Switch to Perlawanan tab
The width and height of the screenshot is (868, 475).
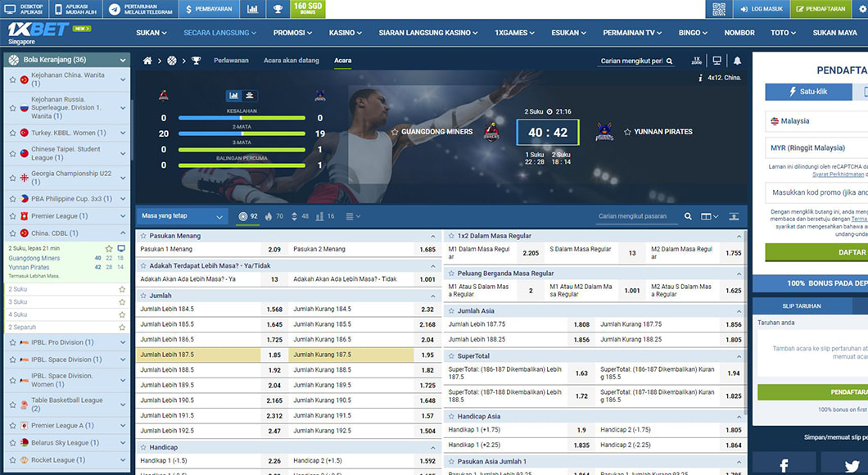pyautogui.click(x=231, y=61)
